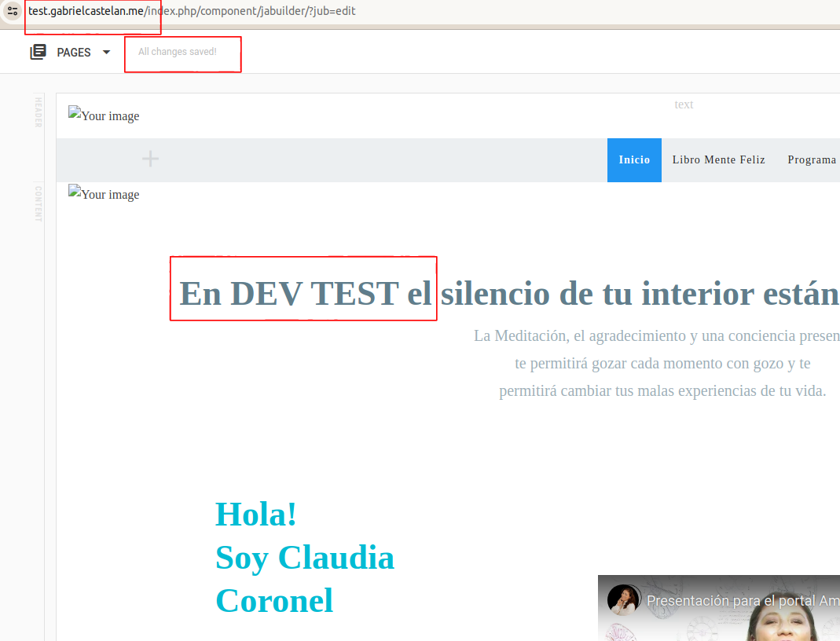The image size is (840, 641).
Task: Select the browser URL address field
Action: (192, 11)
